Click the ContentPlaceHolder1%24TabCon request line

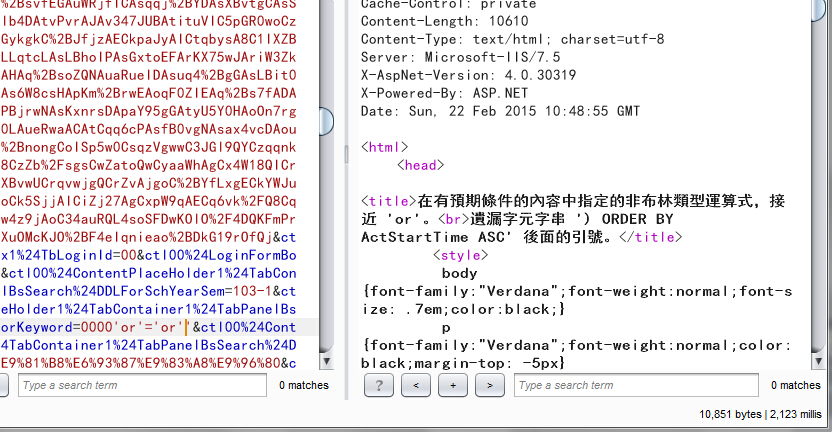coord(149,273)
